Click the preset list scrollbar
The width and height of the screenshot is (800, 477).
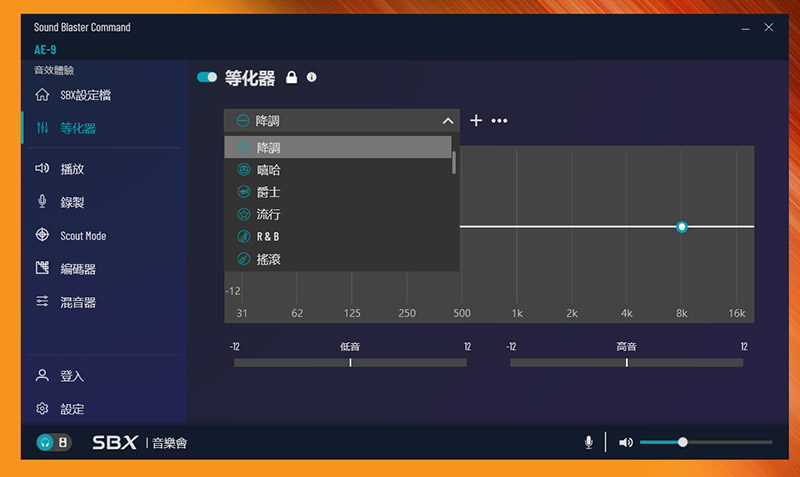point(454,162)
